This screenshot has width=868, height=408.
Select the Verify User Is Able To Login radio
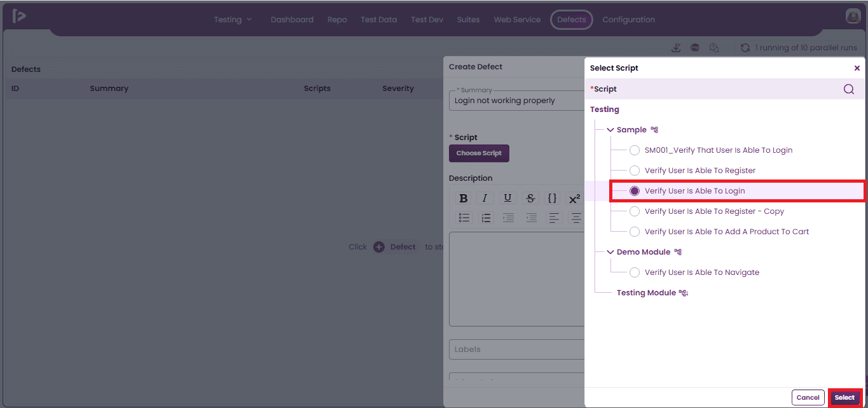(635, 191)
